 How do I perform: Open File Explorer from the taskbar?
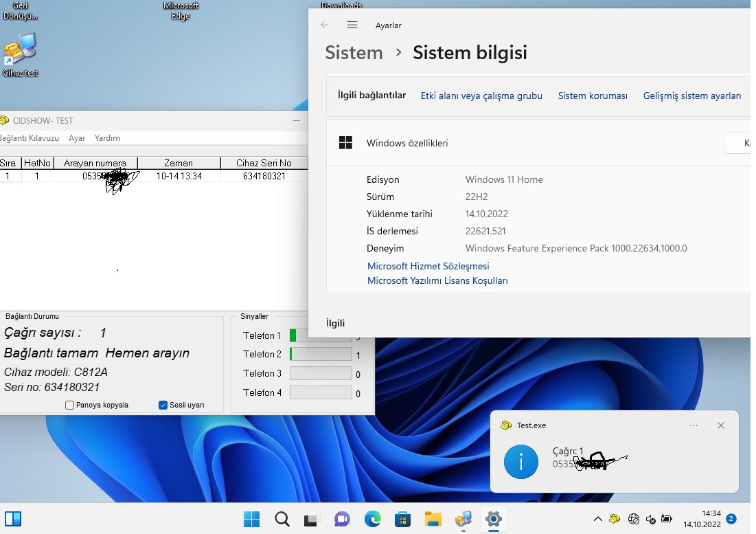click(433, 519)
